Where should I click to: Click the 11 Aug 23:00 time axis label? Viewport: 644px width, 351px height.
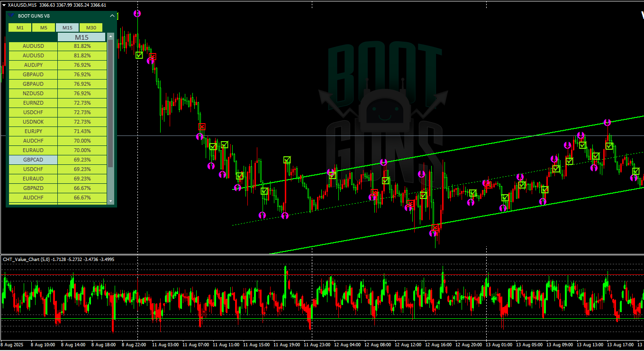[317, 345]
